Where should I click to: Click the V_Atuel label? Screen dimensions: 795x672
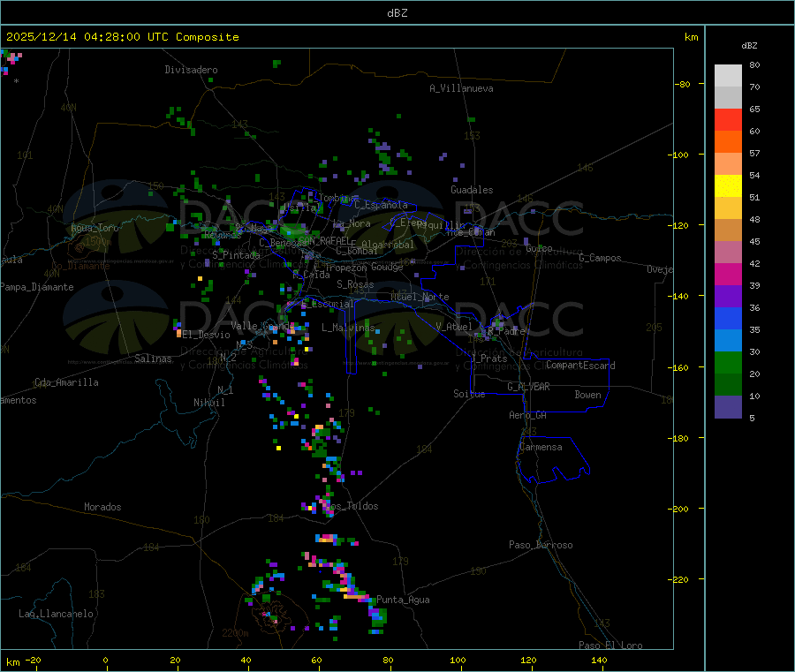454,327
